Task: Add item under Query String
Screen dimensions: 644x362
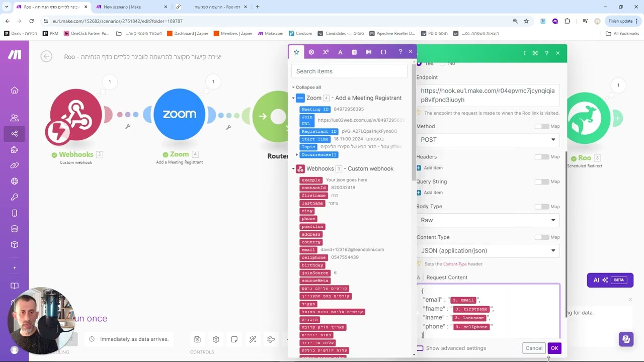Action: 430,193
